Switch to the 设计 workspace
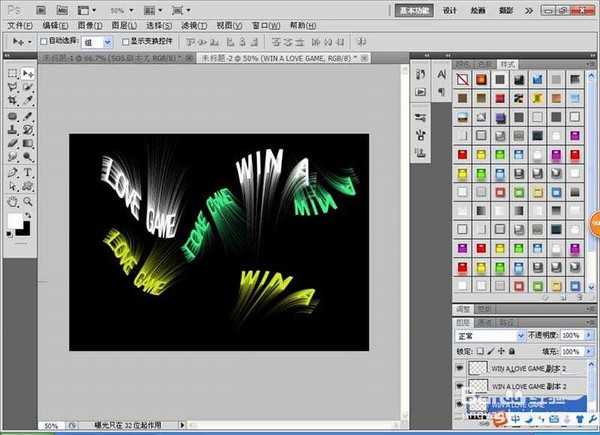Image resolution: width=600 pixels, height=435 pixels. click(x=450, y=9)
